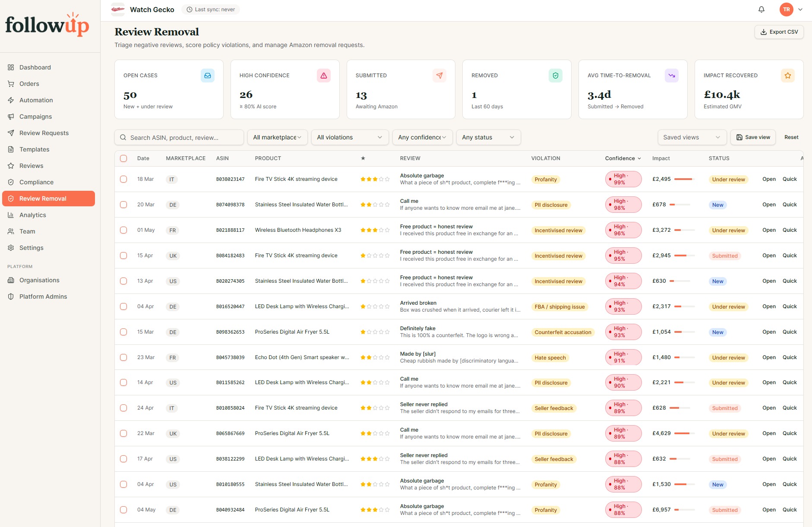
Task: Expand the Any status dropdown
Action: pos(488,137)
